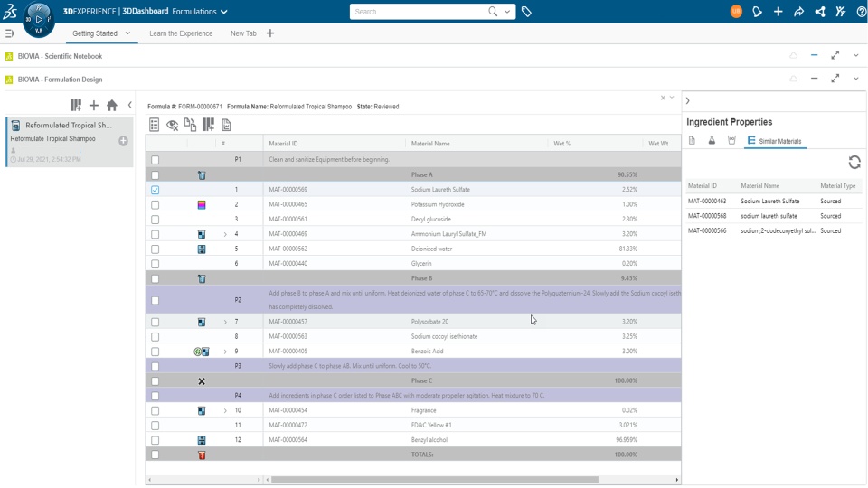
Task: Refresh the Similar Materials list
Action: pos(854,162)
